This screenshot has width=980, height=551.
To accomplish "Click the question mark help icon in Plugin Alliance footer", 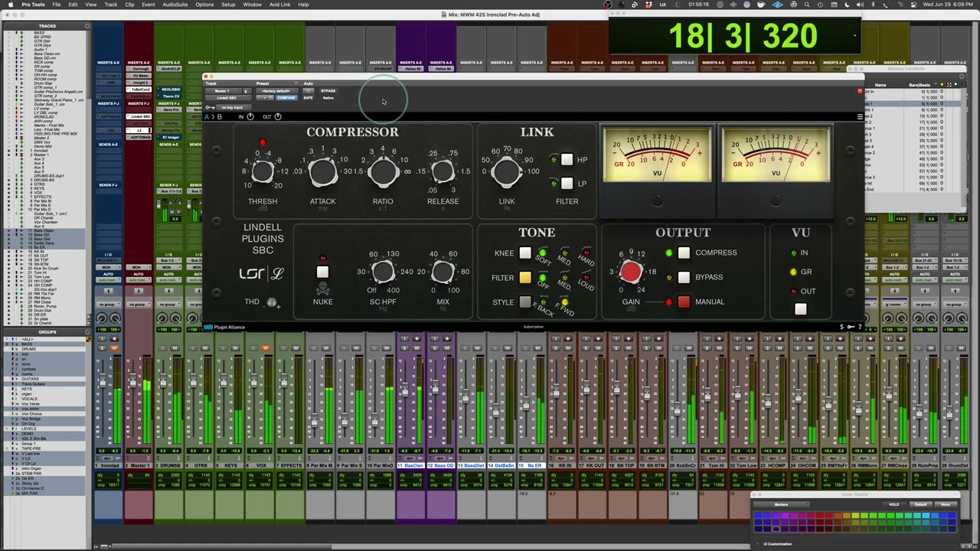I will click(860, 327).
